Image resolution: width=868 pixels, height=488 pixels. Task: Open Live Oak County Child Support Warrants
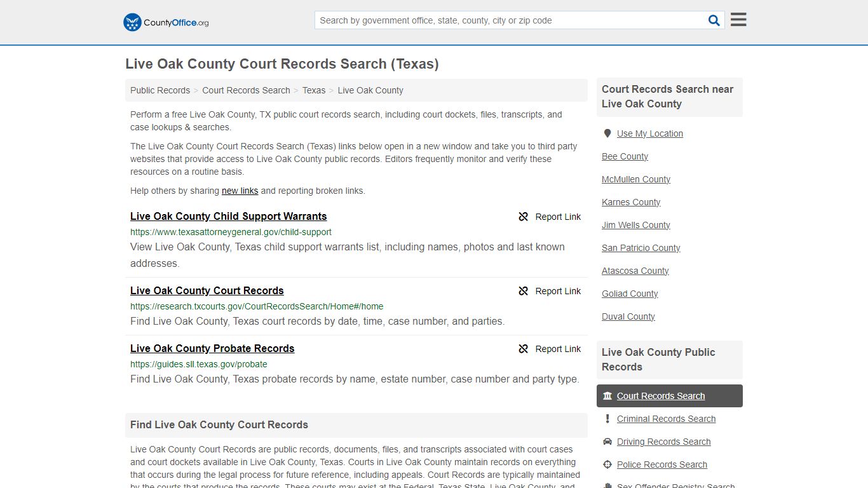coord(229,216)
